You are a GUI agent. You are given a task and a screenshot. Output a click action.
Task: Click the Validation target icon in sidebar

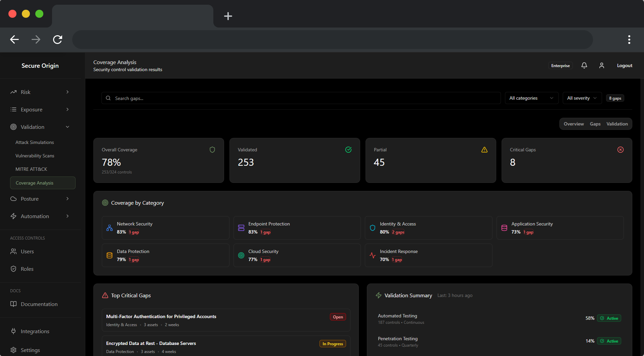pyautogui.click(x=13, y=127)
